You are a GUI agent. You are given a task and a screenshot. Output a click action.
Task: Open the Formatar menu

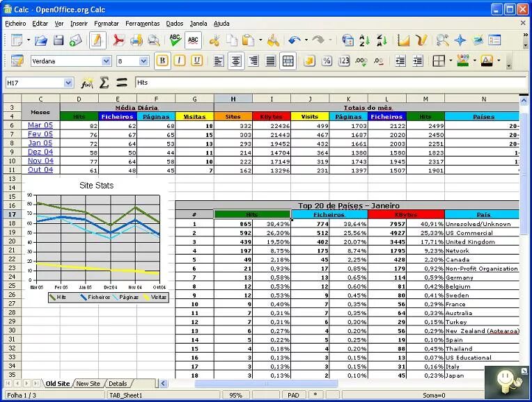coord(107,24)
